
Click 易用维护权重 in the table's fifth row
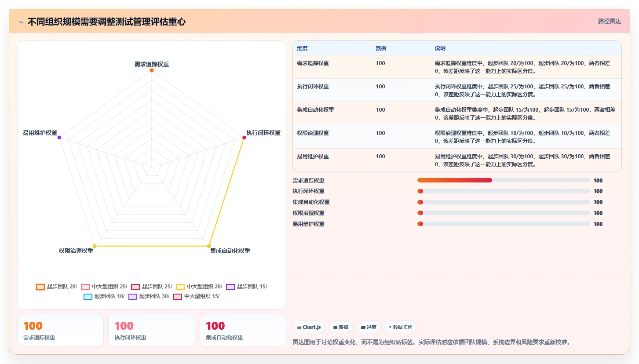tap(313, 157)
